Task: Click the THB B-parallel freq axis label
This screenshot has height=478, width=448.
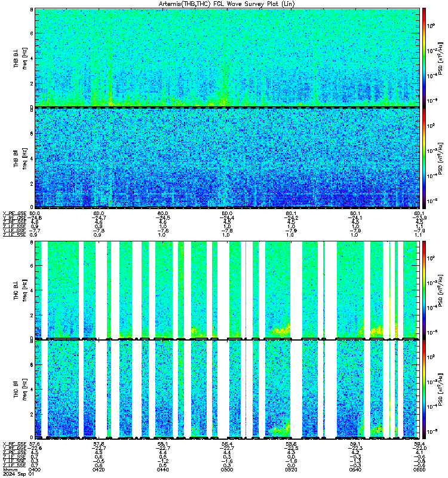Action: (20, 158)
